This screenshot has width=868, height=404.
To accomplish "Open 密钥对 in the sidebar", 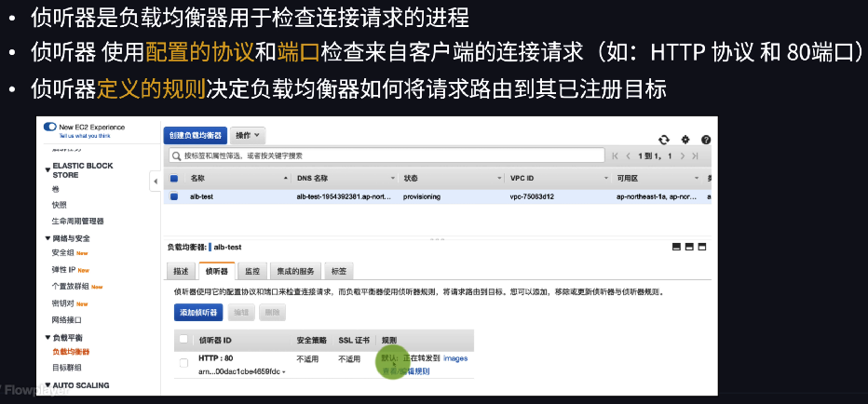I will 63,303.
